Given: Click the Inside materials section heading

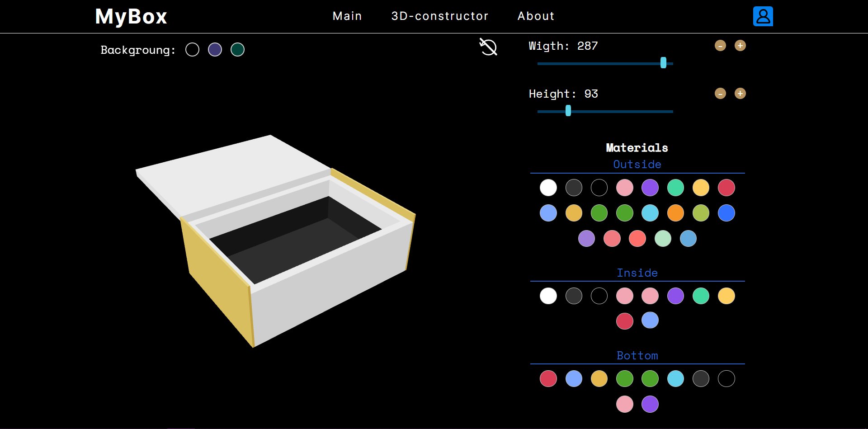Looking at the screenshot, I should 637,273.
